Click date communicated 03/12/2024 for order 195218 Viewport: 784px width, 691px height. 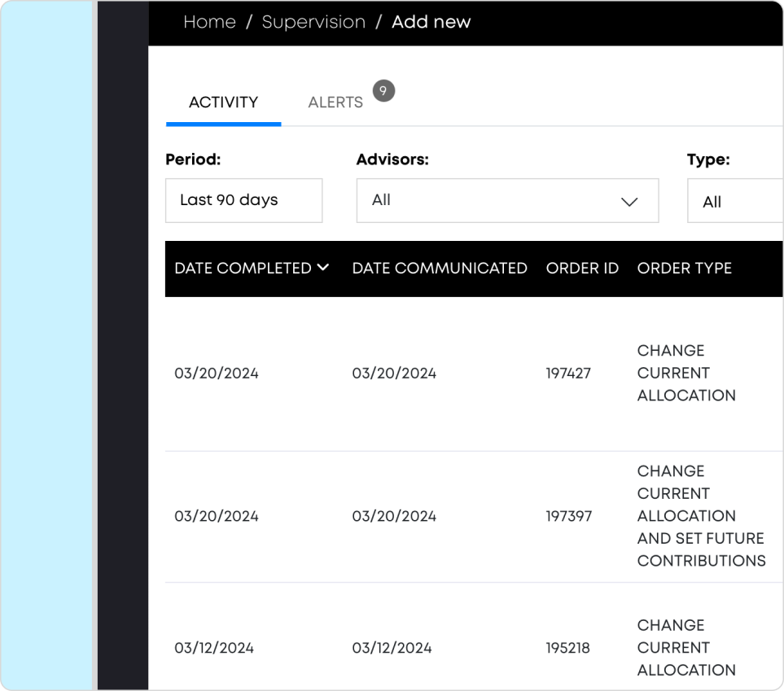(x=392, y=648)
